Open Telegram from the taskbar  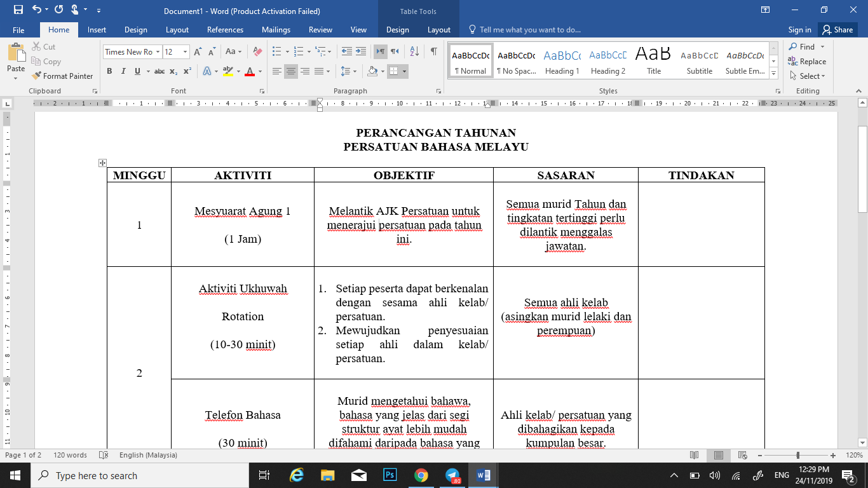coord(452,475)
